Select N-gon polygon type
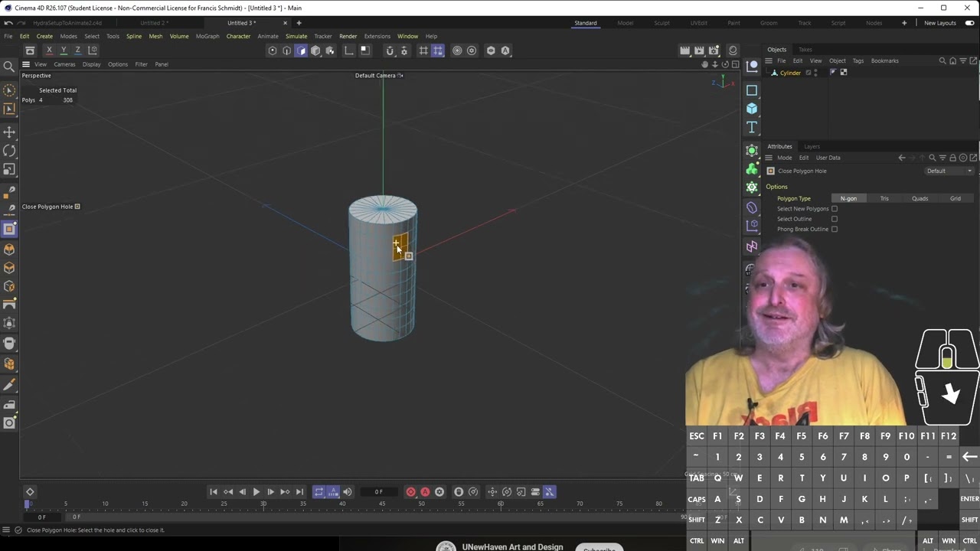Image resolution: width=980 pixels, height=551 pixels. pos(848,198)
